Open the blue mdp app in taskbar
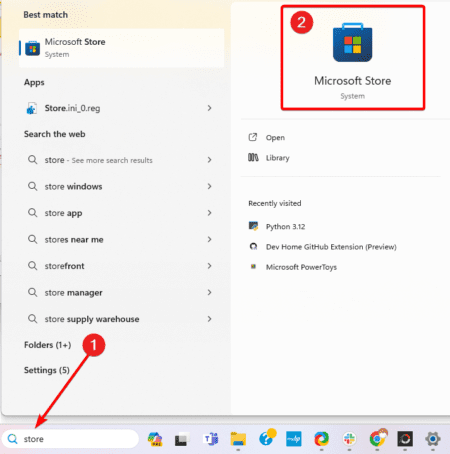This screenshot has width=450, height=454. 294,439
